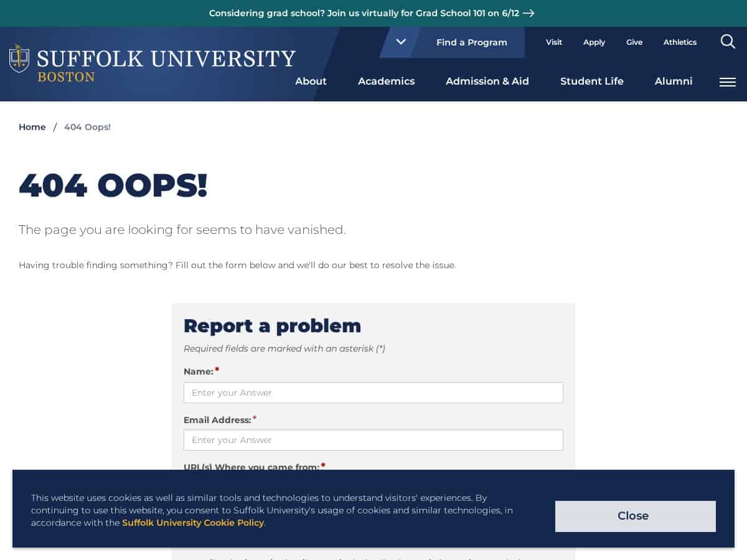This screenshot has height=560, width=747.
Task: Click the Suffolk University Boston logo
Action: [153, 63]
